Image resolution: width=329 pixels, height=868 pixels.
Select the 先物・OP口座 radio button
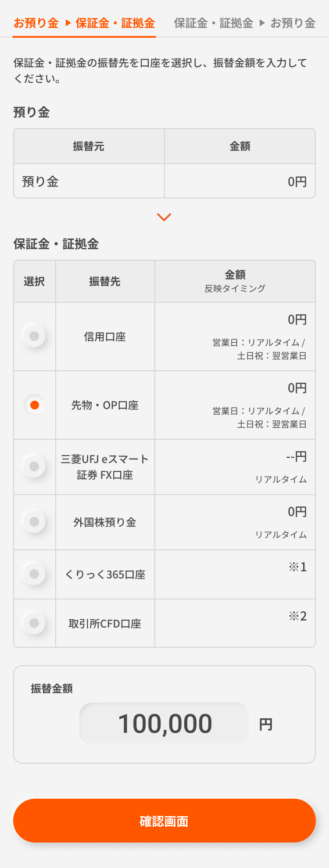click(34, 405)
